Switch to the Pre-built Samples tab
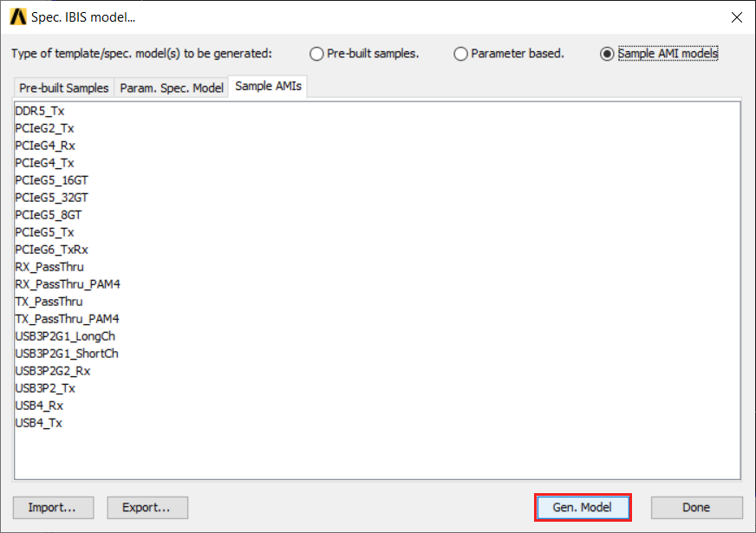756x533 pixels. [63, 88]
